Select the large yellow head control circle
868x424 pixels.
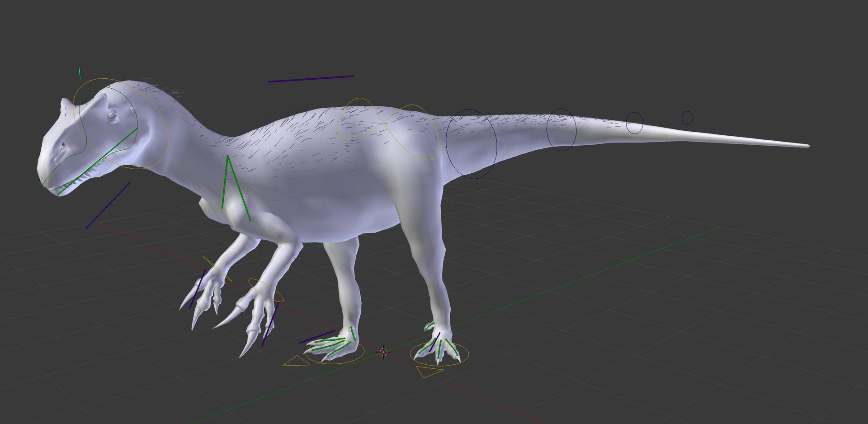[121, 124]
